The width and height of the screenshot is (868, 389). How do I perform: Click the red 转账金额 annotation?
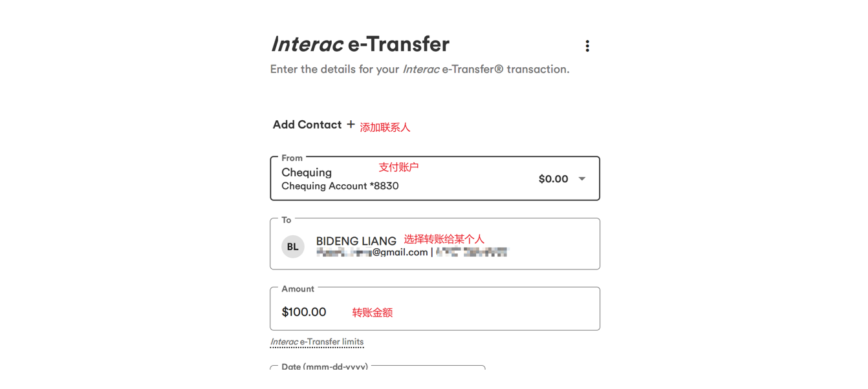click(x=372, y=313)
